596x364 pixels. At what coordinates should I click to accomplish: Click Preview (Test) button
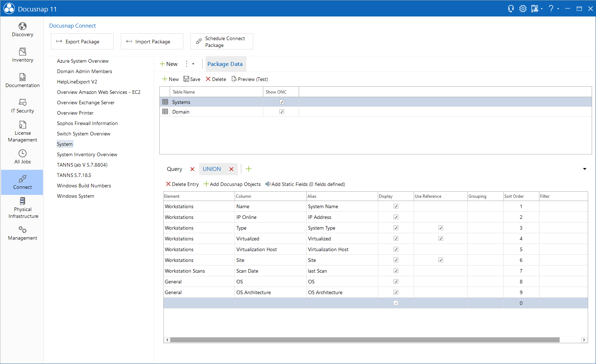click(x=250, y=79)
